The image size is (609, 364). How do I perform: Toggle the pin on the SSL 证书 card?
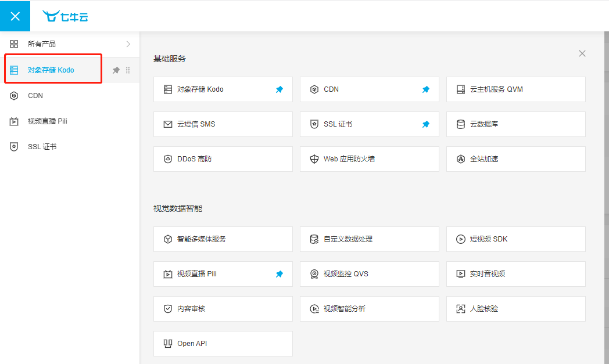click(x=425, y=124)
